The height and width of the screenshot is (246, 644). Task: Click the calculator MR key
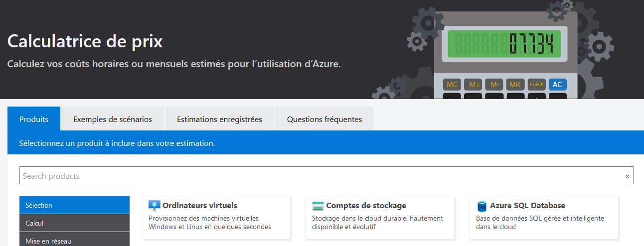(515, 84)
